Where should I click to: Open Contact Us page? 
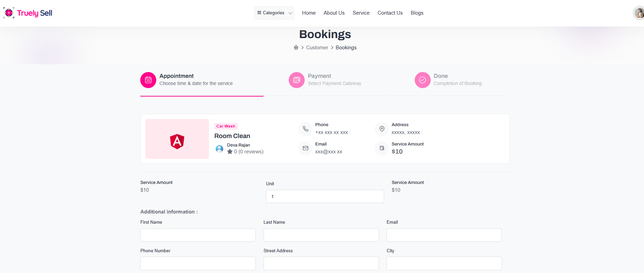[390, 13]
